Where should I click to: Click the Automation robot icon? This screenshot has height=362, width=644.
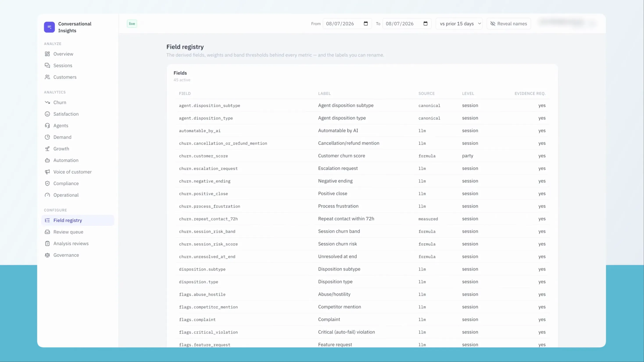[x=47, y=160]
